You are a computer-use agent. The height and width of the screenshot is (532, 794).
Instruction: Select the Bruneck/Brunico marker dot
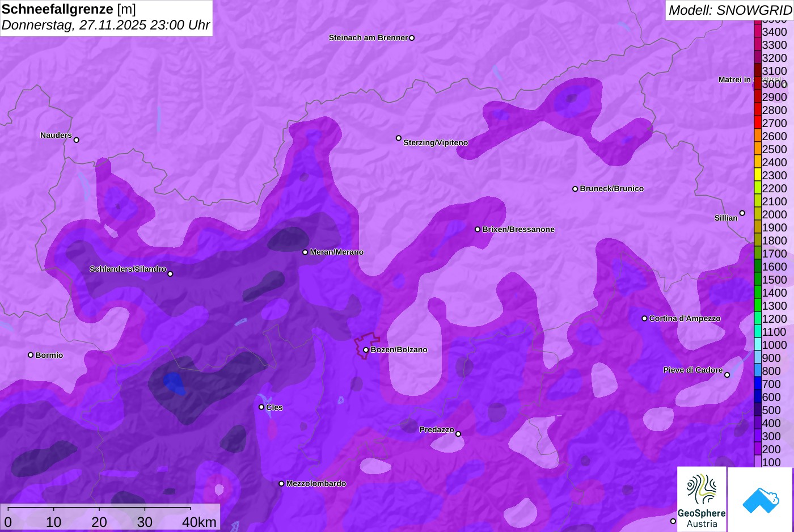click(x=575, y=189)
